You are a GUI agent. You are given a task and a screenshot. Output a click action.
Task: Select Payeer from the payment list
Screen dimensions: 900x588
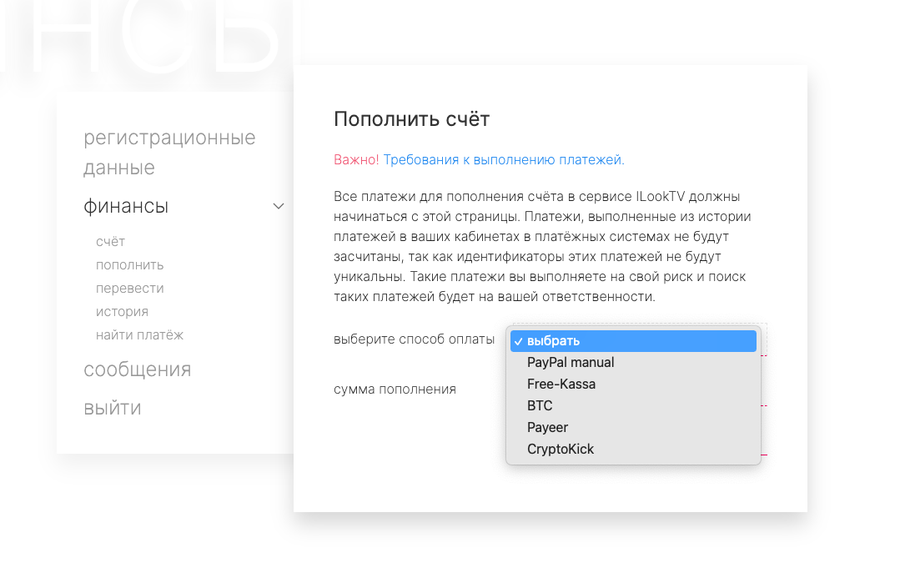click(x=547, y=428)
